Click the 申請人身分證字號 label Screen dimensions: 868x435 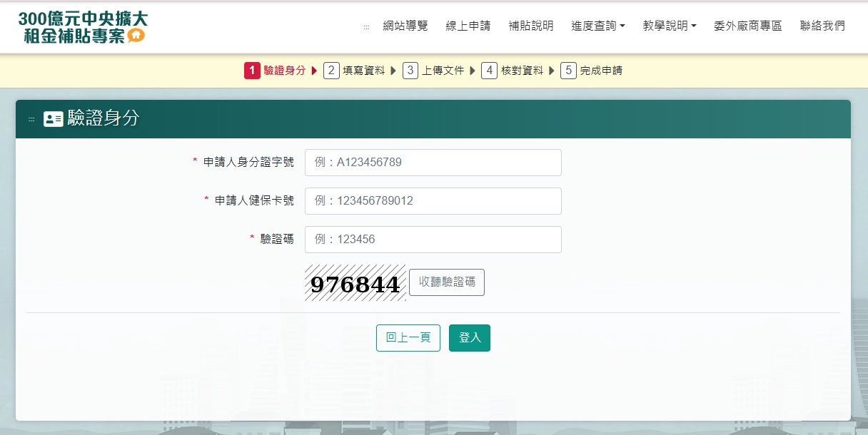(x=248, y=163)
